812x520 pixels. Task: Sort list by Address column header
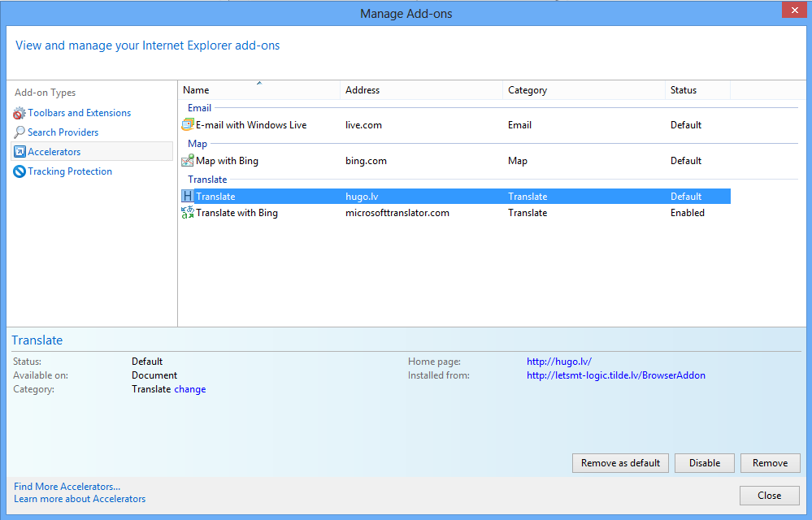click(x=421, y=90)
